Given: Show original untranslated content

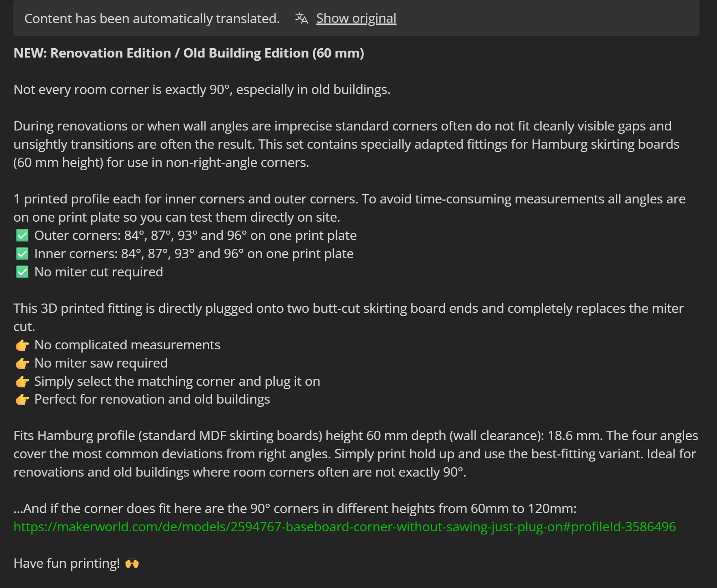Looking at the screenshot, I should pyautogui.click(x=356, y=18).
